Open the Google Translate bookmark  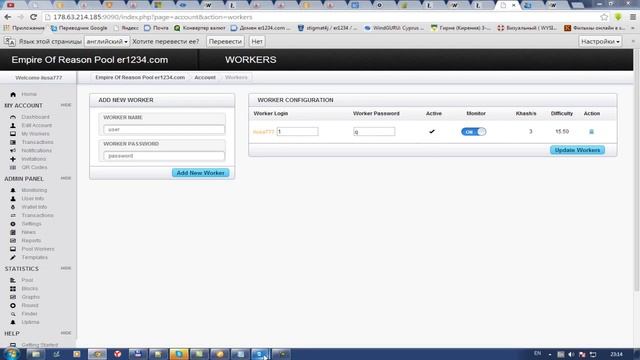pyautogui.click(x=79, y=28)
